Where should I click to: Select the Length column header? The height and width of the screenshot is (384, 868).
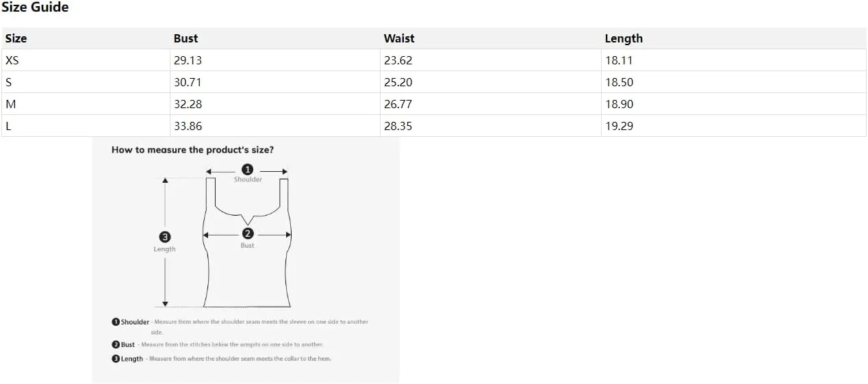tap(734, 38)
